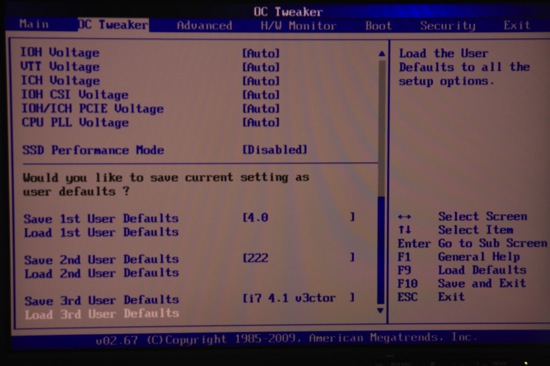
Task: Change the SSD Performance Mode [Disabled] value
Action: [275, 150]
